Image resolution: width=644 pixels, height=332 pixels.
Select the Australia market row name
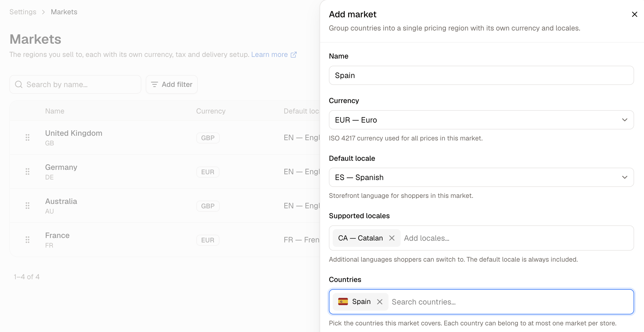tap(61, 201)
